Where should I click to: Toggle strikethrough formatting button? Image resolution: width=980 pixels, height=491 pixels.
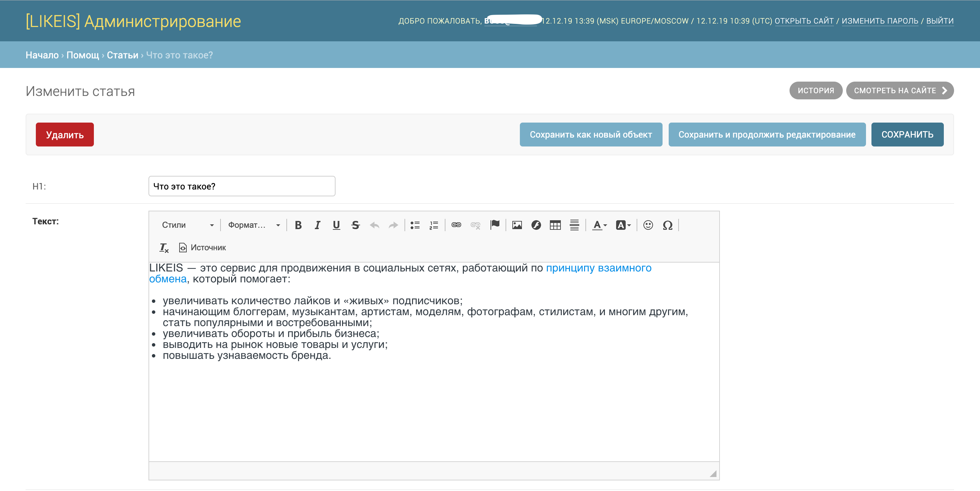coord(355,225)
